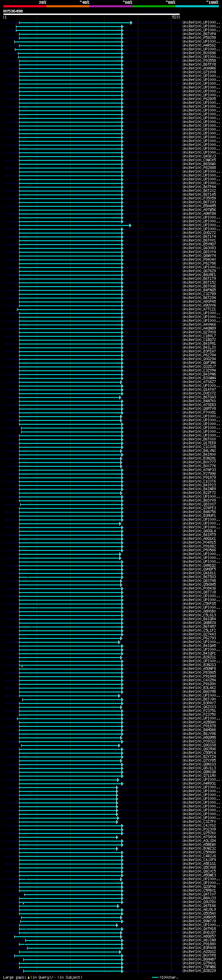Viewport: 222px width, 980px height.
Task: Click the orange ~40% identity legend bar
Action: click(68, 6)
